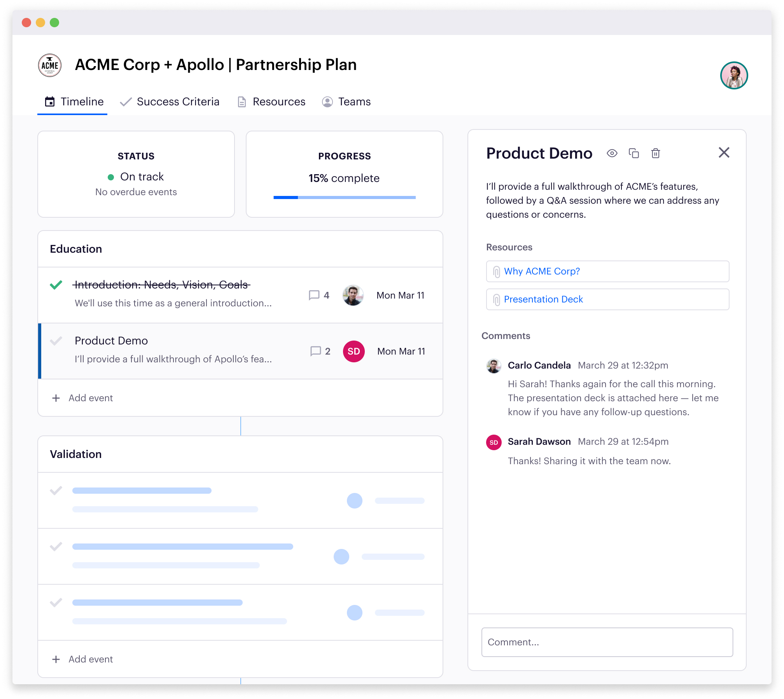Open comments on Introduction event

pyautogui.click(x=318, y=295)
